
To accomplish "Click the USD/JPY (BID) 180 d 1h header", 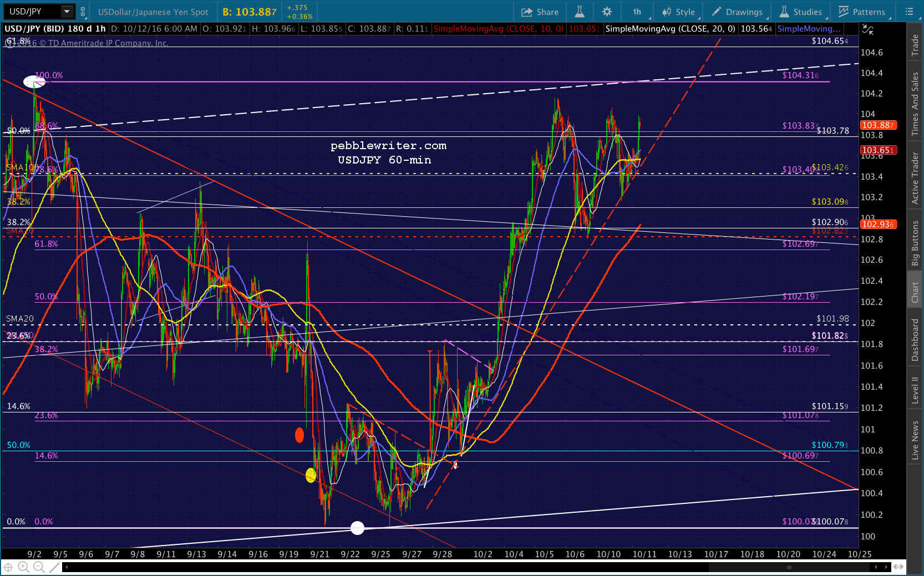I will pos(55,29).
